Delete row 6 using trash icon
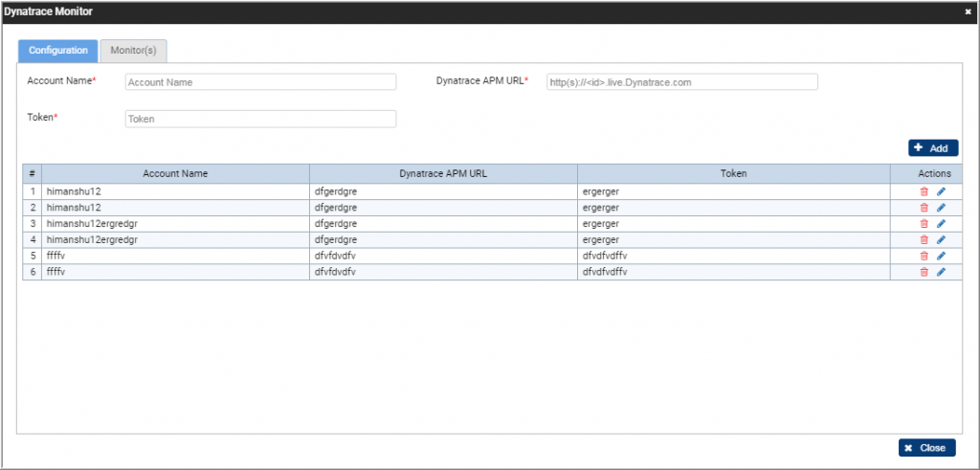Image resolution: width=980 pixels, height=470 pixels. click(x=924, y=272)
